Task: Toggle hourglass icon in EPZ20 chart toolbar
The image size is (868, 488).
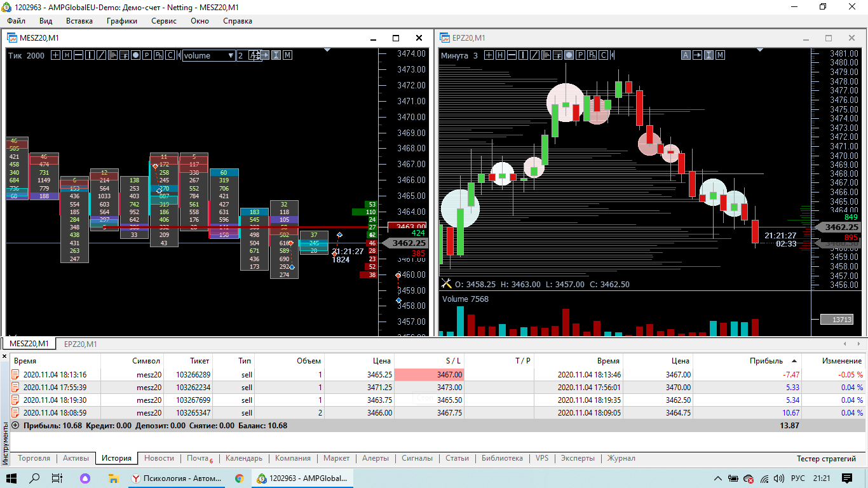Action: (709, 55)
